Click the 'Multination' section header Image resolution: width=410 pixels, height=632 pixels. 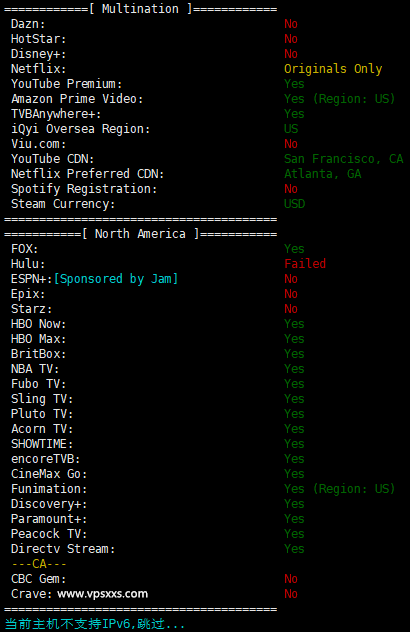tap(140, 9)
